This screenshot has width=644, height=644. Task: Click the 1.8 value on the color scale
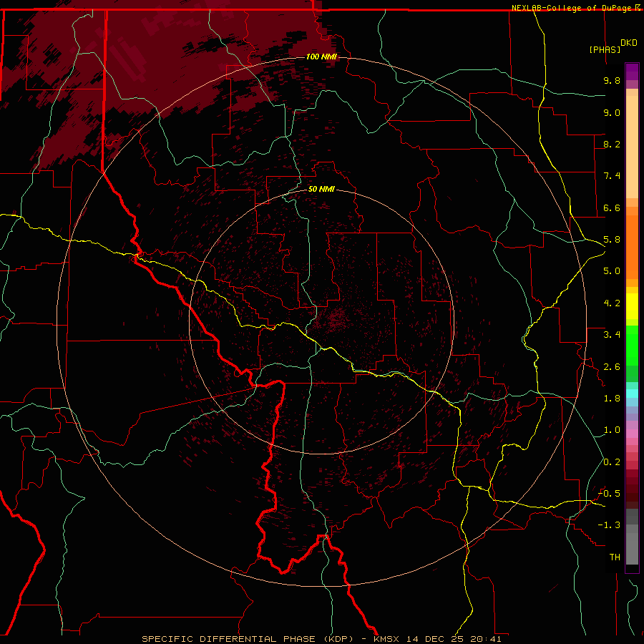(x=612, y=399)
